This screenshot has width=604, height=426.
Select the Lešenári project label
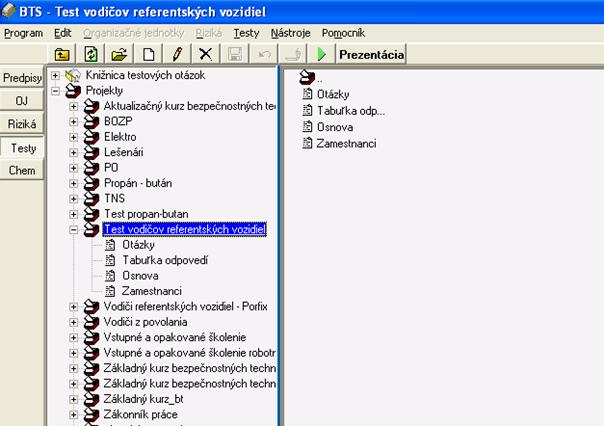pos(124,153)
